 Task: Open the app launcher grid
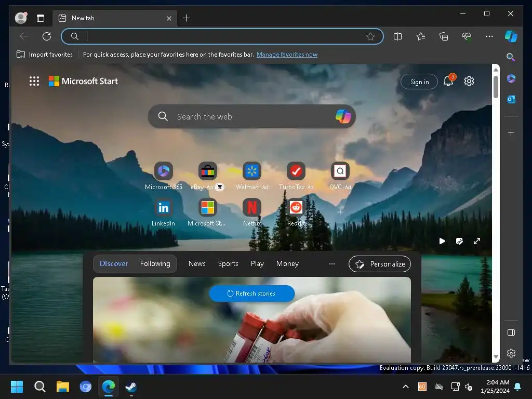34,81
